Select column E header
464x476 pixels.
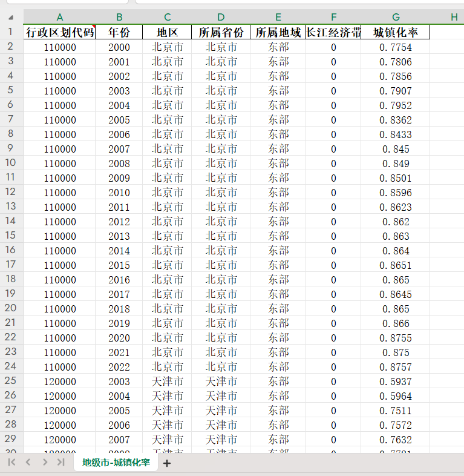tap(278, 17)
